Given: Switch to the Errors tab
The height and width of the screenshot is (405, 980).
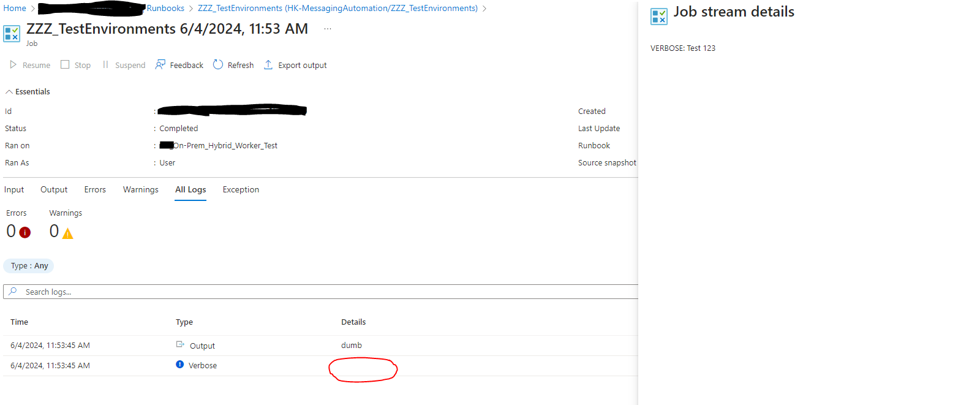Looking at the screenshot, I should click(x=95, y=190).
